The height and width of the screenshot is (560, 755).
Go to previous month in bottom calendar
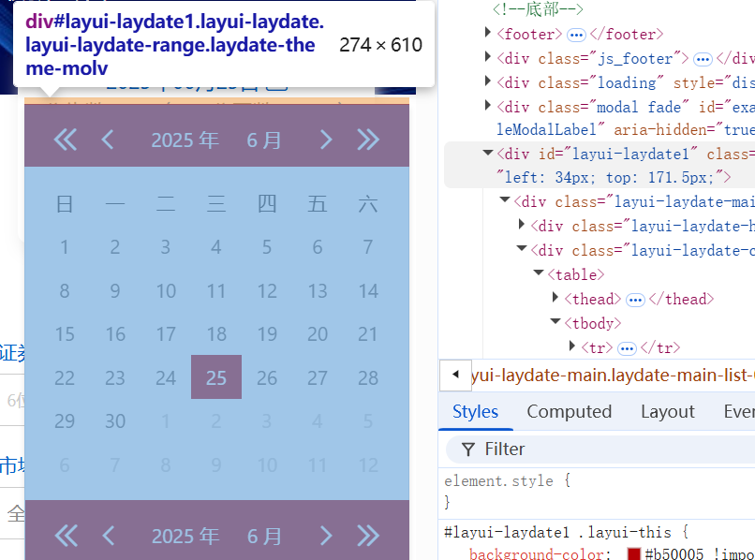tap(109, 536)
